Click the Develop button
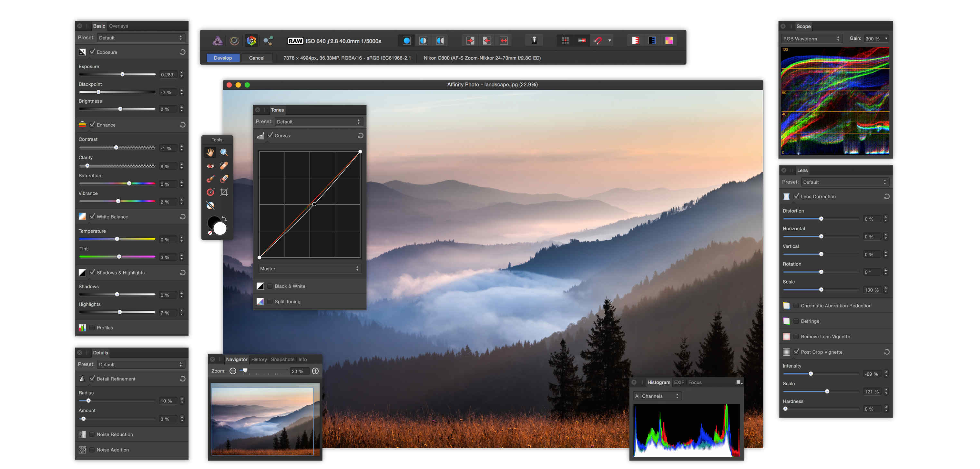The height and width of the screenshot is (469, 980). (222, 58)
